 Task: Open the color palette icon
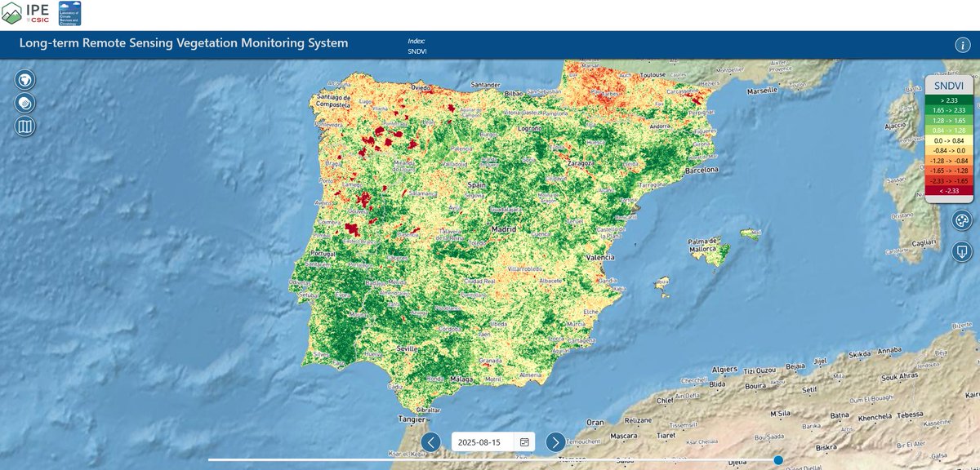pyautogui.click(x=962, y=221)
